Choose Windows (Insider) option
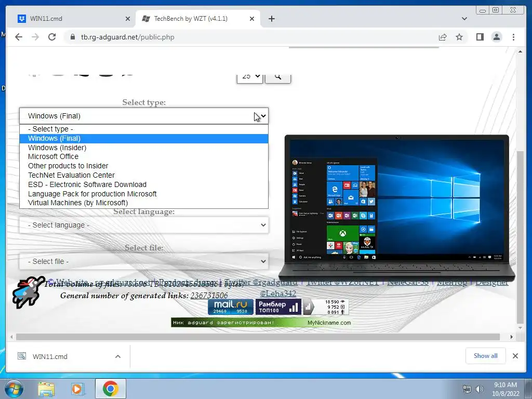 (x=144, y=148)
